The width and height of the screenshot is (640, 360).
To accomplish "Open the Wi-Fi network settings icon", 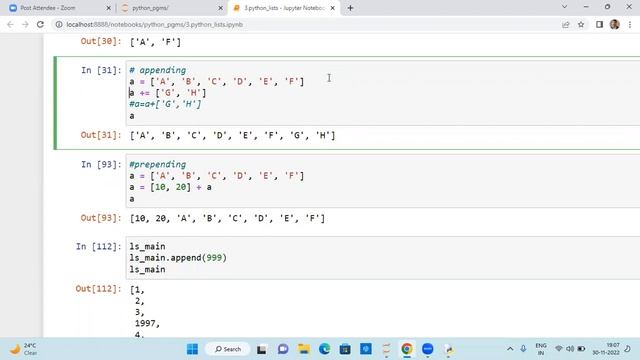I will pos(559,349).
